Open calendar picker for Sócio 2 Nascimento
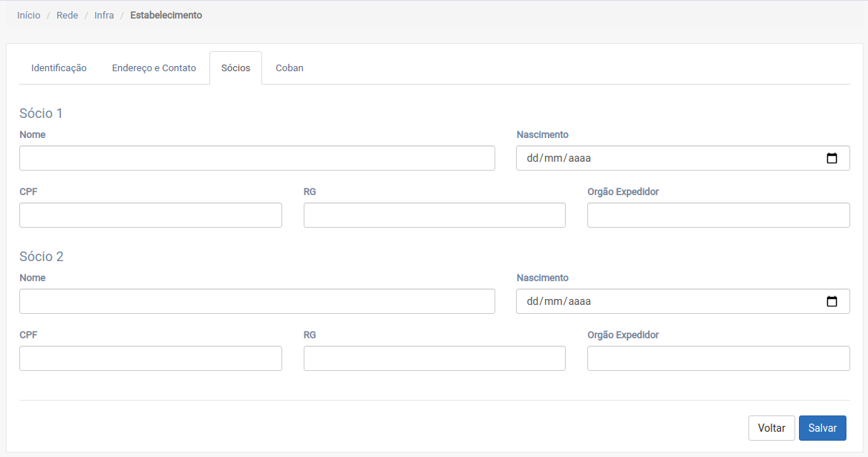The width and height of the screenshot is (868, 457). click(x=832, y=301)
